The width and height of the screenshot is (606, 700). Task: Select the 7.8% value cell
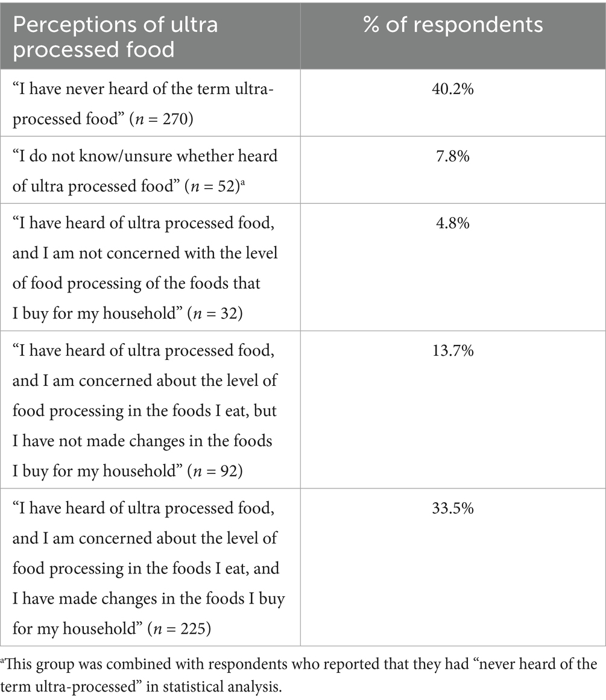452,156
